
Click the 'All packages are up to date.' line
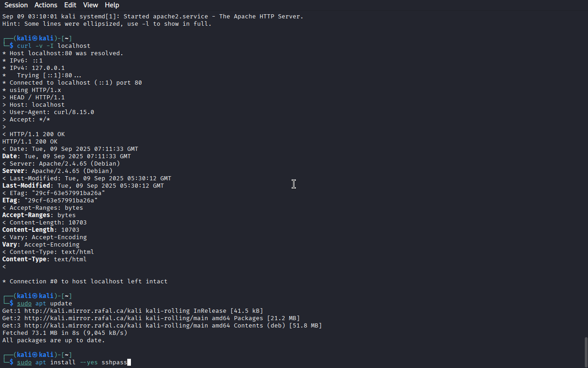pyautogui.click(x=54, y=340)
